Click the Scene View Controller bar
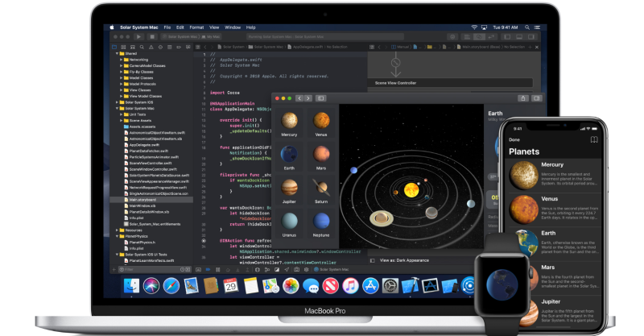Viewport: 644px width, 336px height. pos(450,83)
